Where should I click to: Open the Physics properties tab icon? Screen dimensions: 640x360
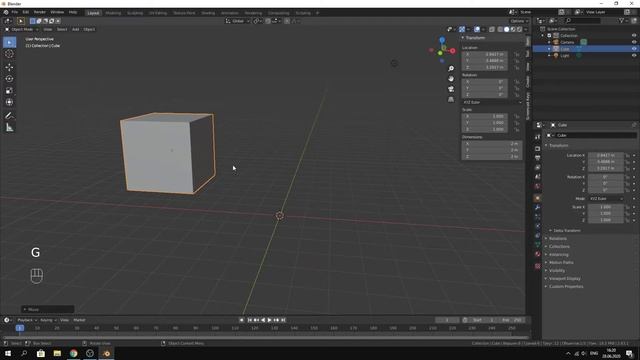538,226
